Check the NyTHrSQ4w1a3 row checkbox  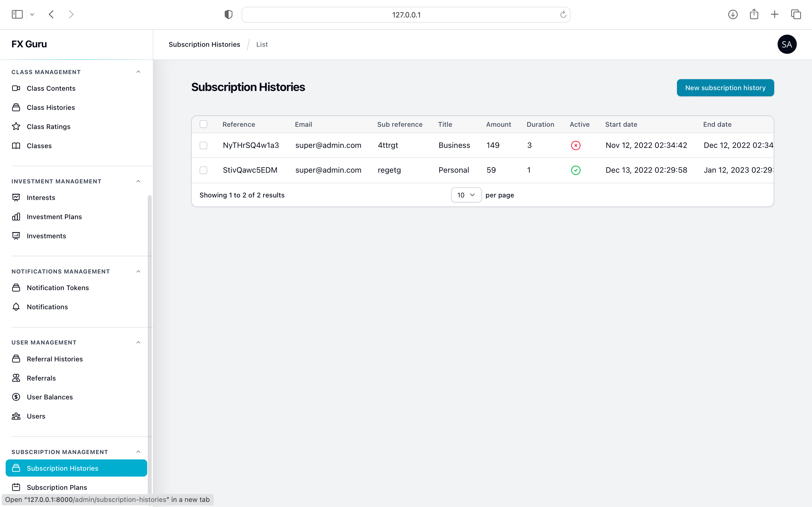203,145
